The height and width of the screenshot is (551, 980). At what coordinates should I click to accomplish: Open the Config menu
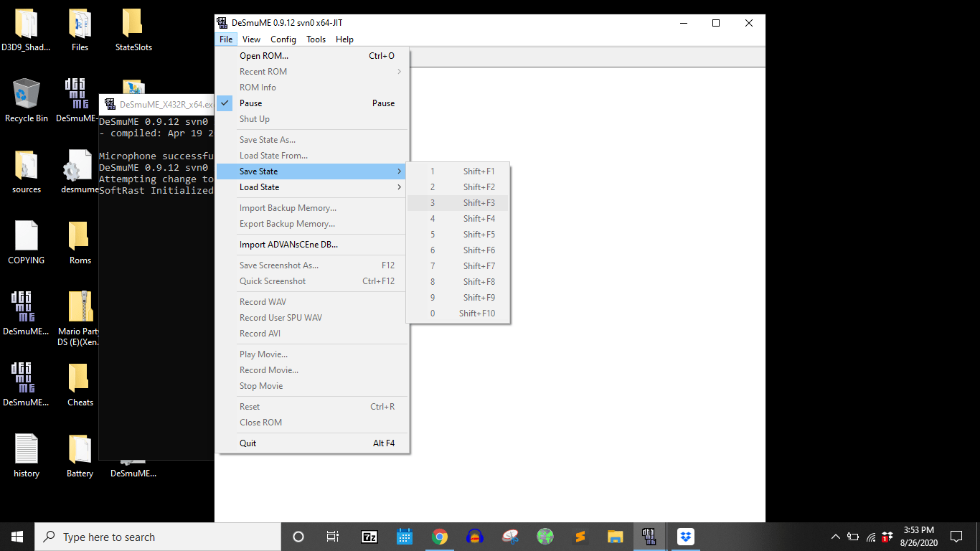(283, 39)
